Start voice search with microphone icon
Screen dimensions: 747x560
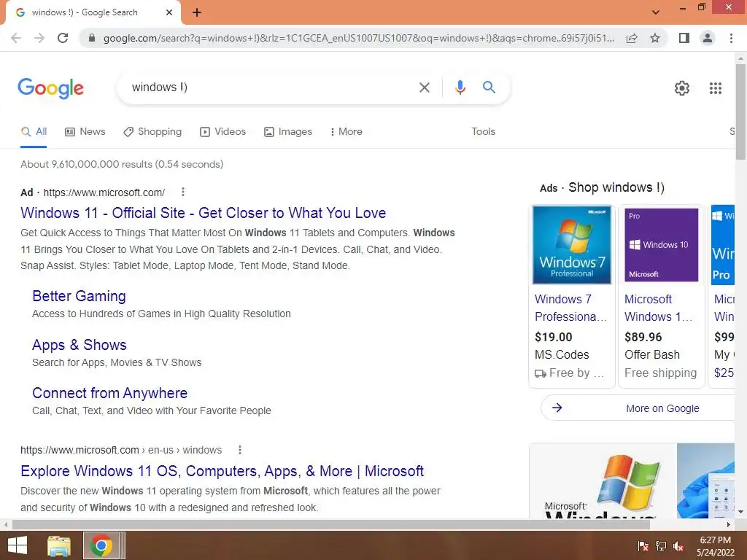tap(460, 87)
